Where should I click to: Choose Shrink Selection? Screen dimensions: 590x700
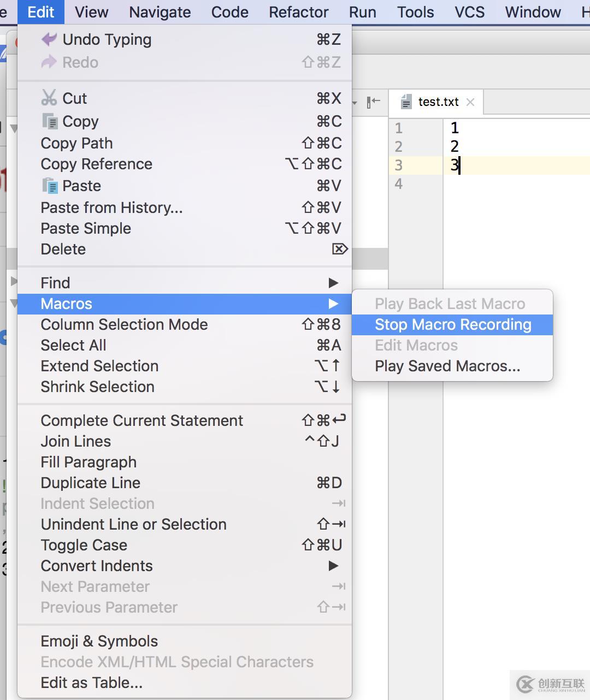(x=185, y=387)
